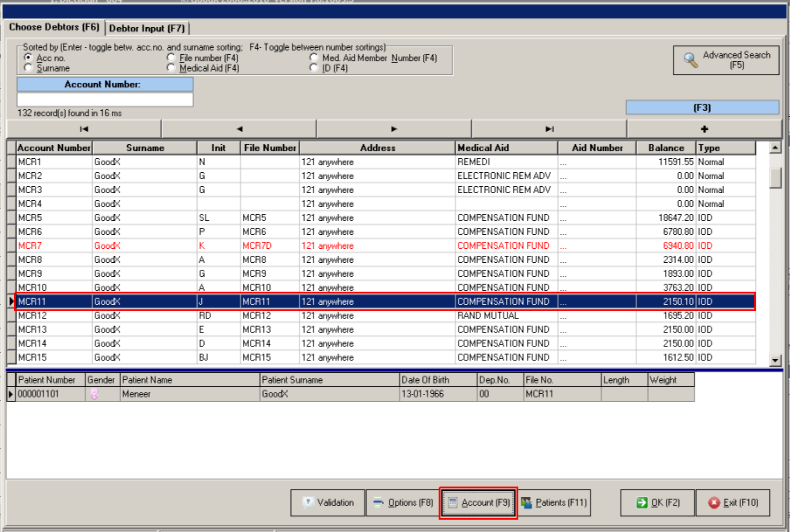Choose Med. Aid Member Number sorting

[314, 59]
